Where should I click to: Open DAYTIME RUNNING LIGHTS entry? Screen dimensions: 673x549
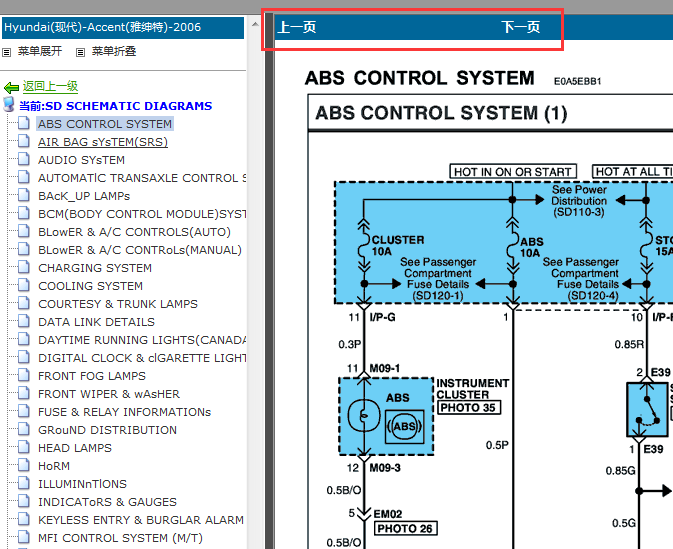click(142, 340)
